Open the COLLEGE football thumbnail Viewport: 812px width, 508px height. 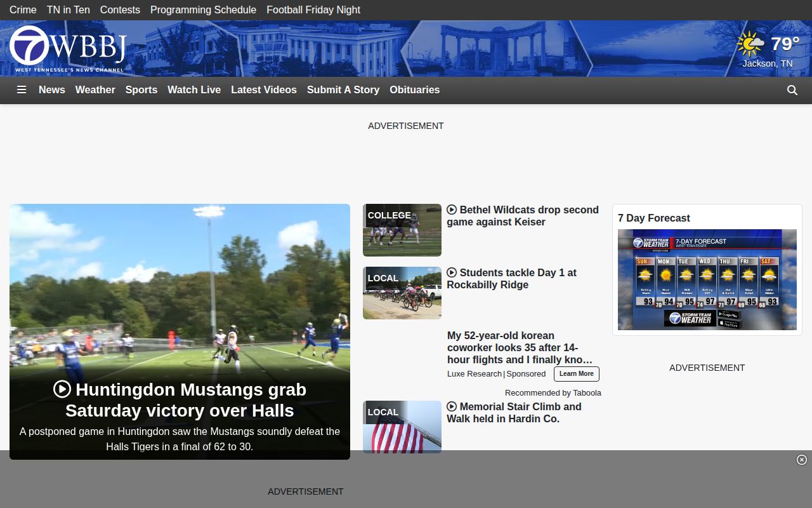click(x=402, y=230)
